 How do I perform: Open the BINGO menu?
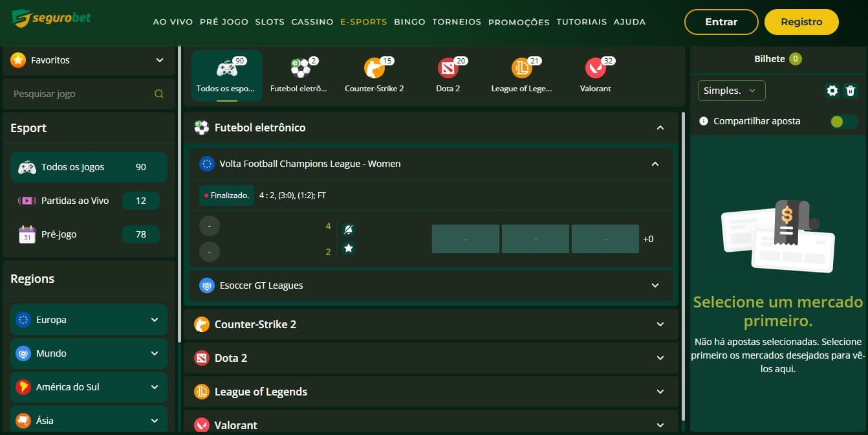[409, 21]
